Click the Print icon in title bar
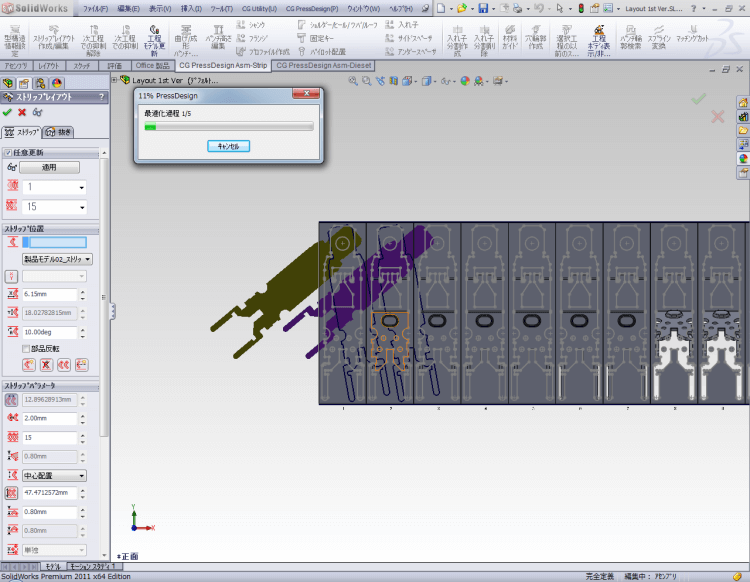This screenshot has width=750, height=582. (517, 8)
